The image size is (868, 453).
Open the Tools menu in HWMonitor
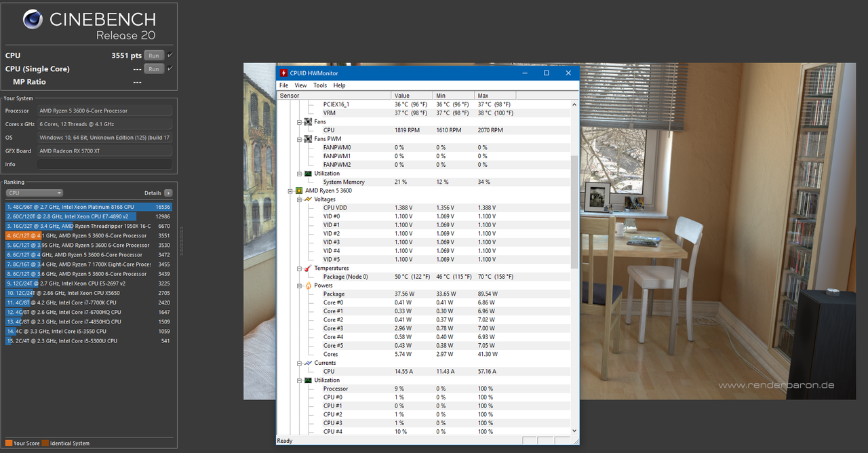tap(320, 85)
